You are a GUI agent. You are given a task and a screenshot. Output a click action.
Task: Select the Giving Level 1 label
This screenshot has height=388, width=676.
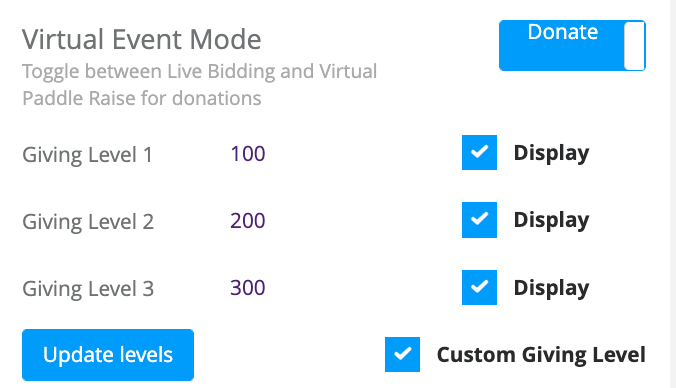[x=88, y=155]
